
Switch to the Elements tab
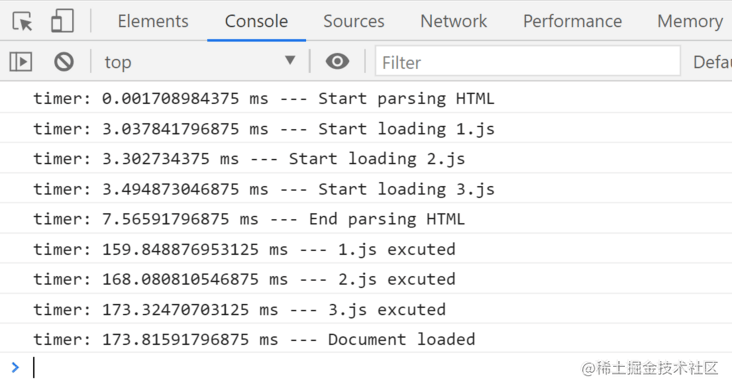click(x=153, y=21)
